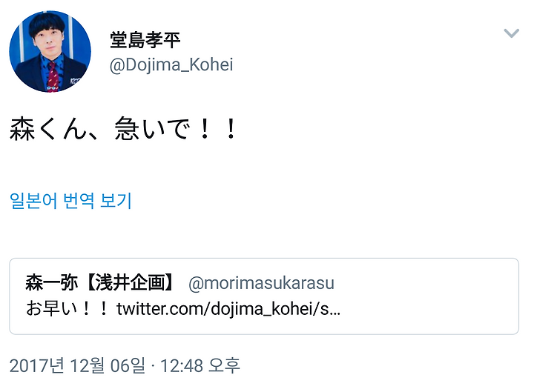
Task: Click 일본어 번역 보기 translate link
Action: [x=70, y=200]
